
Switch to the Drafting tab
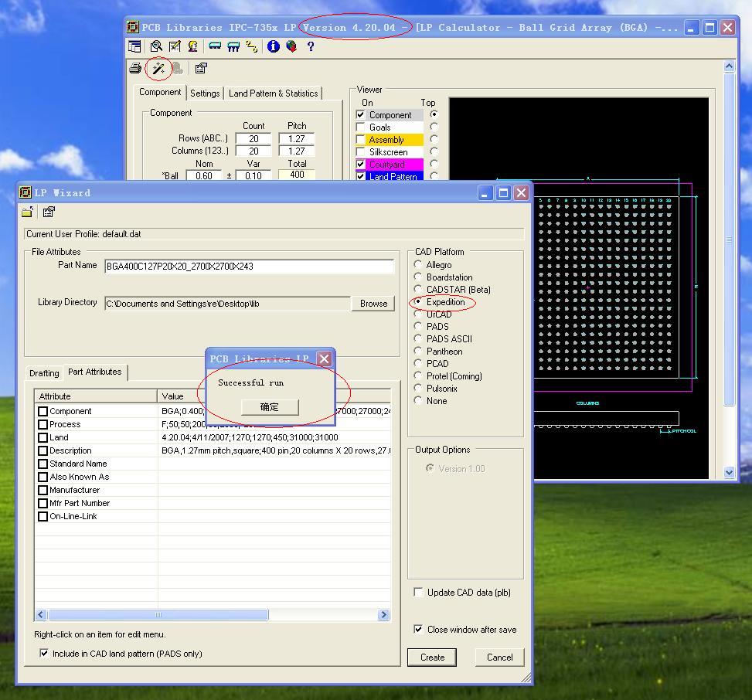[44, 372]
